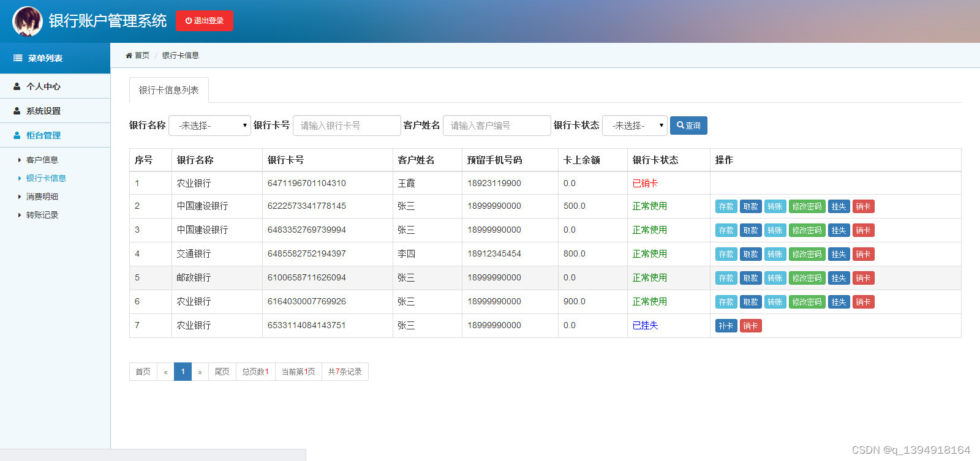This screenshot has height=461, width=980.
Task: Click the 查询 search button
Action: 688,126
